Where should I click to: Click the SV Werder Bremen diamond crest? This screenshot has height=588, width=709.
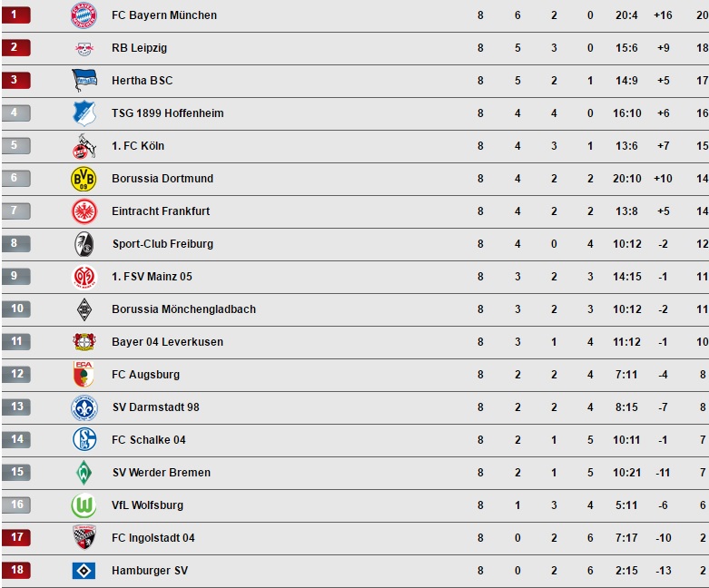pos(84,472)
